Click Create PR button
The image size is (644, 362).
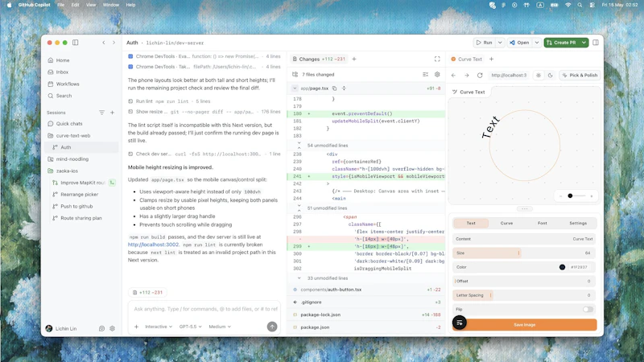[x=561, y=43]
